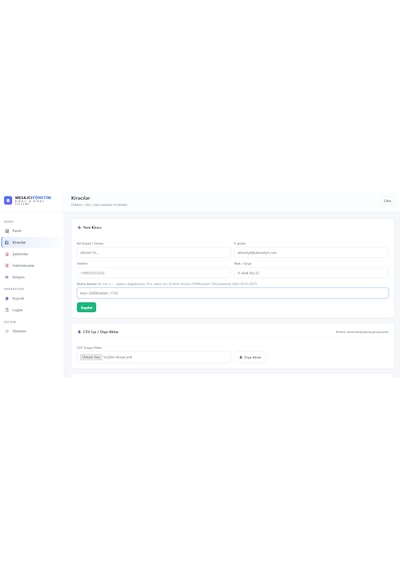Click the CSV İçe / Dışa Aktar title
400x570 pixels.
tap(101, 332)
